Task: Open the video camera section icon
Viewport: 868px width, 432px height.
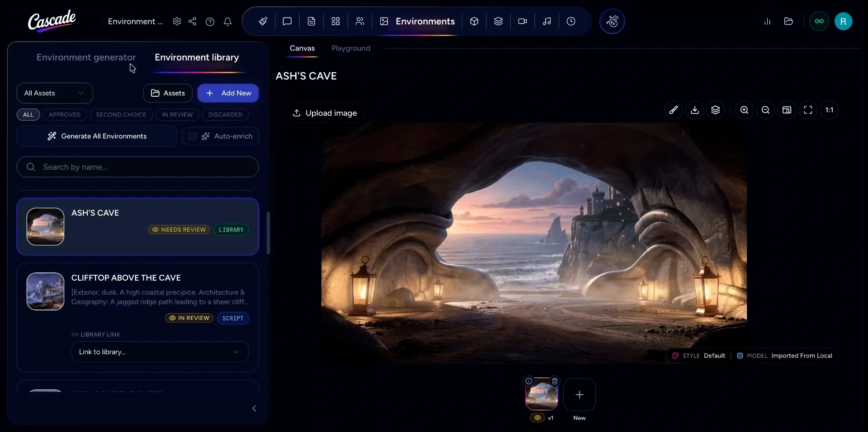Action: (523, 21)
